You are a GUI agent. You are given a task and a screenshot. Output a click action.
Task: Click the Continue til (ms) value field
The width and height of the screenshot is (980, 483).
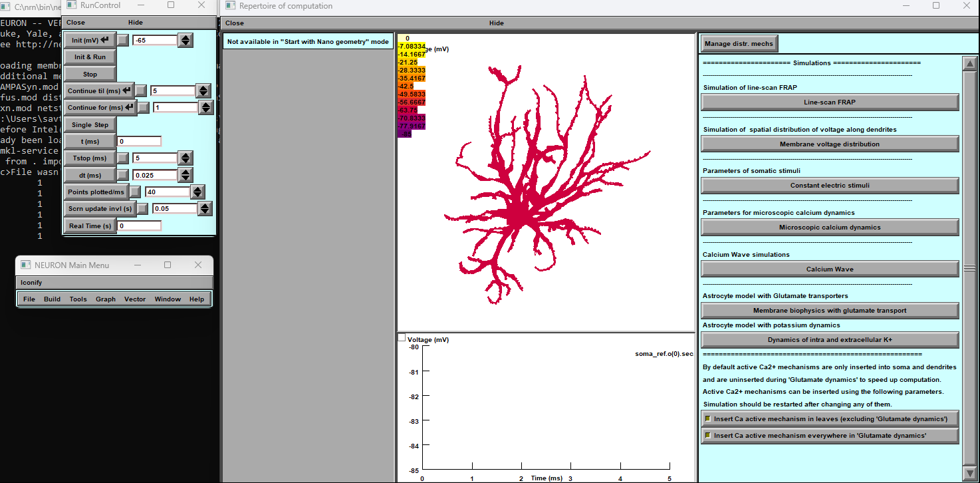[x=173, y=90]
